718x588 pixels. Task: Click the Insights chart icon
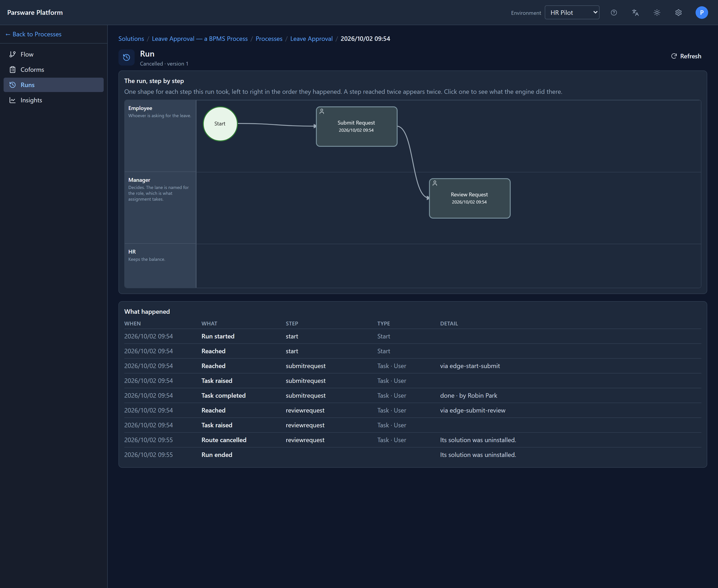[x=13, y=100]
